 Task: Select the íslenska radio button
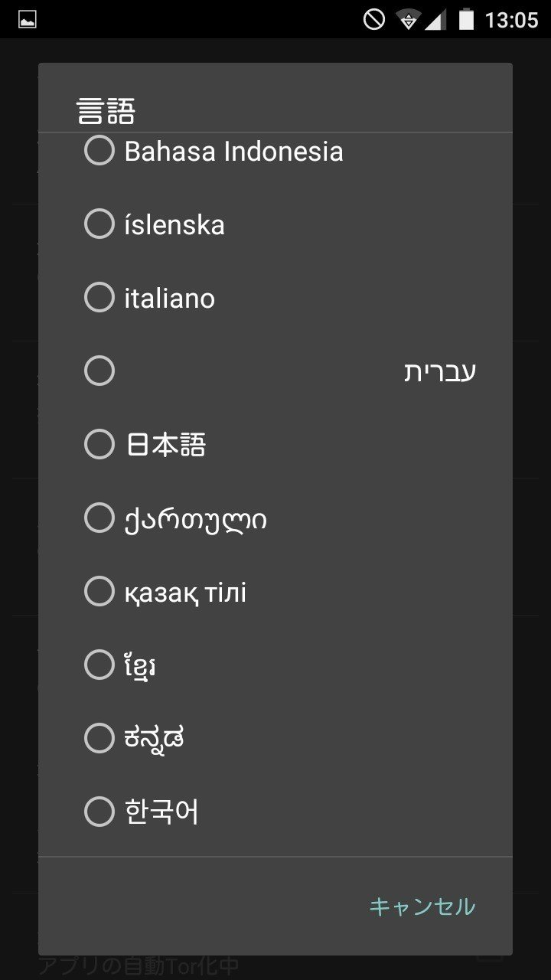point(99,224)
